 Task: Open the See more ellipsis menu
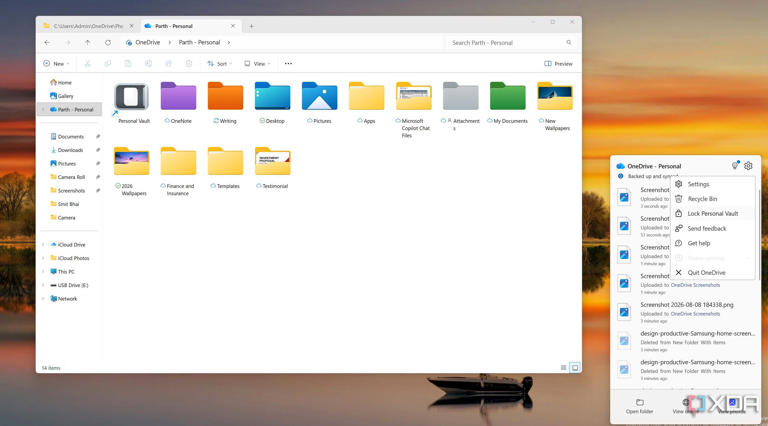click(x=288, y=64)
